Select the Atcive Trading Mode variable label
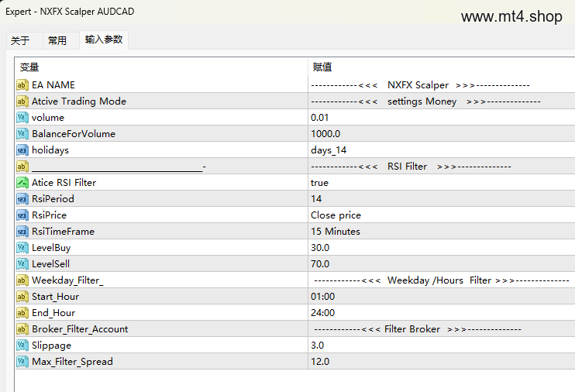Image resolution: width=575 pixels, height=392 pixels. [79, 101]
